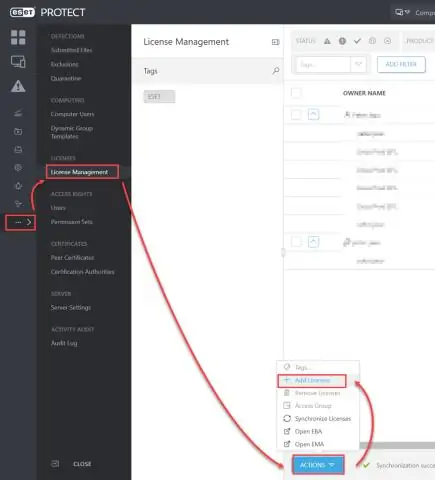The height and width of the screenshot is (480, 435).
Task: Click the PRODUCT filter label
Action: click(x=420, y=41)
